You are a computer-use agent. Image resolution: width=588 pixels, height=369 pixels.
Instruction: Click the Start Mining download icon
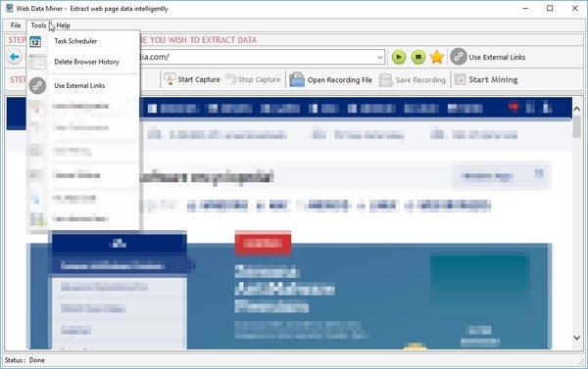point(460,80)
